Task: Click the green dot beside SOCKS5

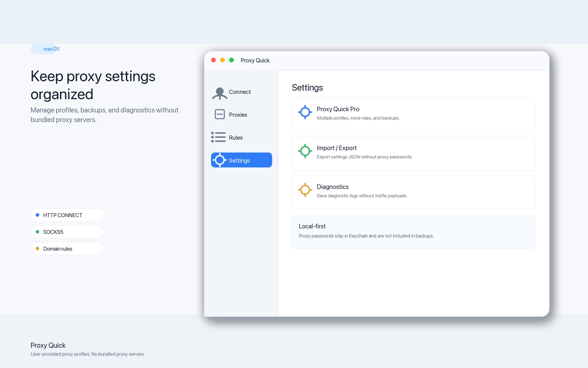Action: coord(37,232)
